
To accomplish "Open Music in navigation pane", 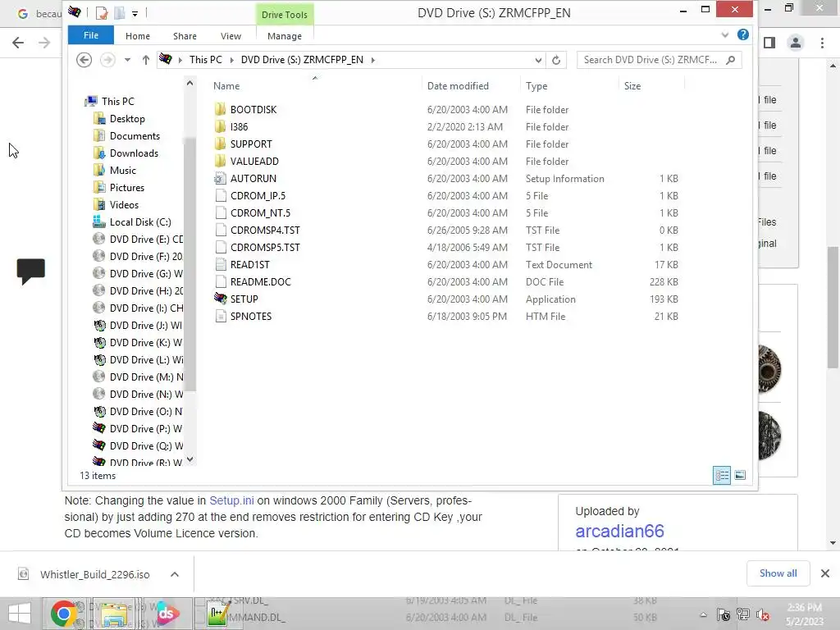I will tap(123, 170).
